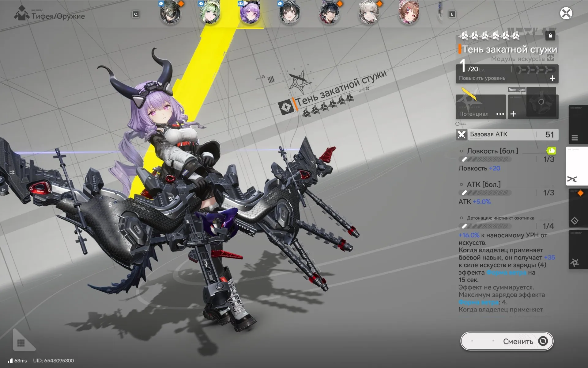Click the Базовая АТК value 51
This screenshot has width=588, height=368.
coord(549,134)
